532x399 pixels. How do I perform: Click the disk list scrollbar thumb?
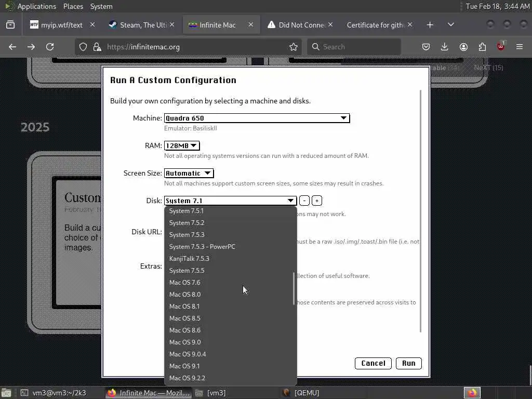tap(294, 289)
